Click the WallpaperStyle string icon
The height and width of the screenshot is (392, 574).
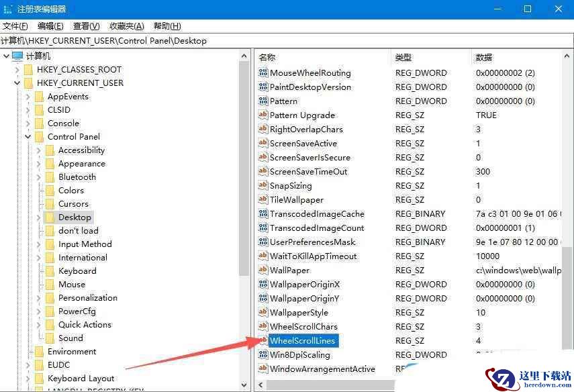(x=263, y=312)
